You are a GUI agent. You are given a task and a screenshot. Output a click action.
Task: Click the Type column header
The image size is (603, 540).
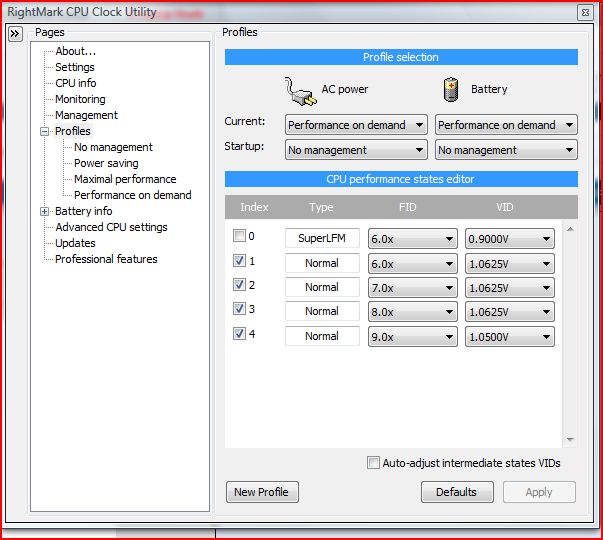(x=321, y=207)
